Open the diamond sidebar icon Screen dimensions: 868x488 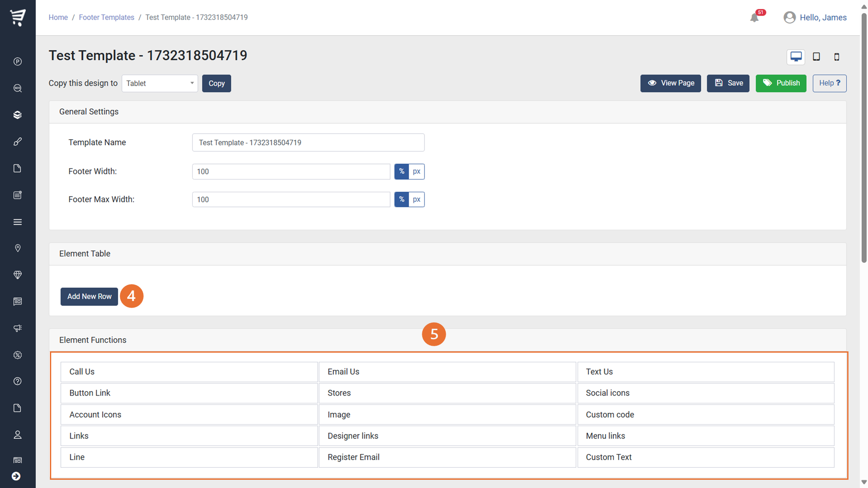[x=18, y=275]
